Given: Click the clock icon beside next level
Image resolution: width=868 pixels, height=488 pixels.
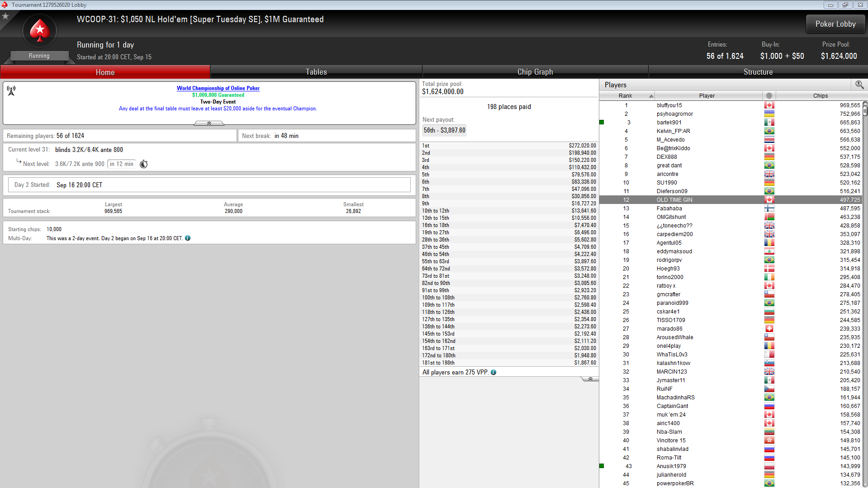Looking at the screenshot, I should tap(144, 164).
